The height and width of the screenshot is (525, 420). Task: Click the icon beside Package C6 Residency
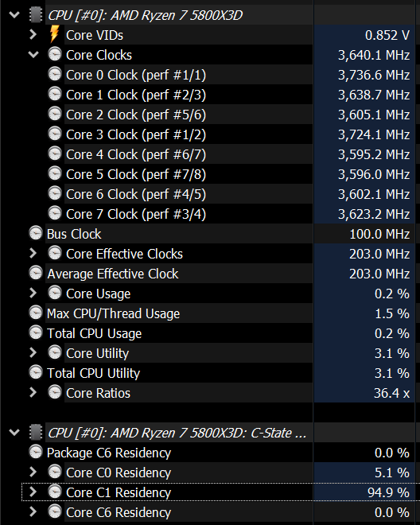(36, 452)
